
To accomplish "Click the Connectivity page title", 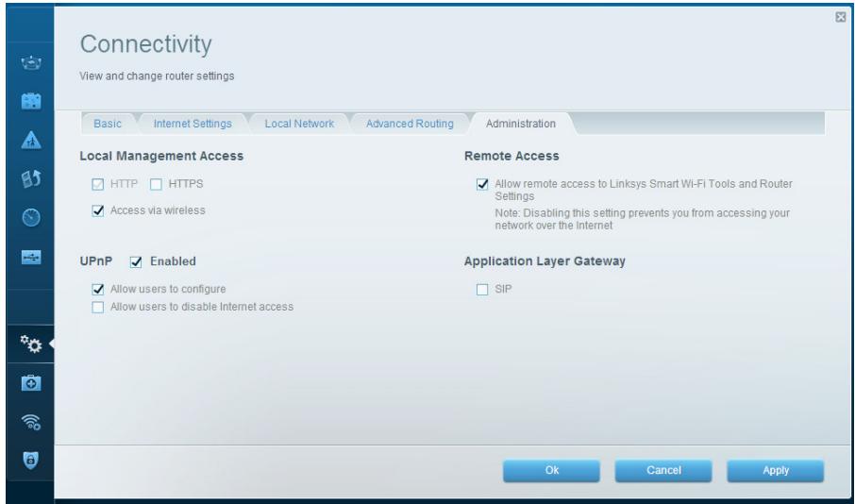I will (x=145, y=44).
